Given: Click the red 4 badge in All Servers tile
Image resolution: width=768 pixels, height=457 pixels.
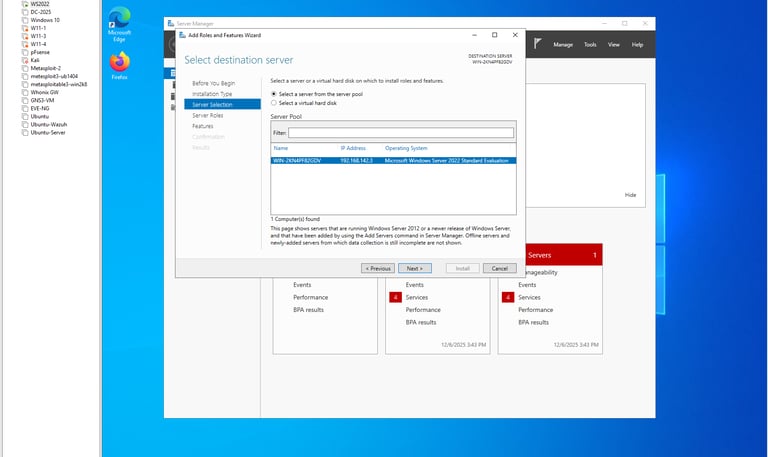Looking at the screenshot, I should (508, 297).
